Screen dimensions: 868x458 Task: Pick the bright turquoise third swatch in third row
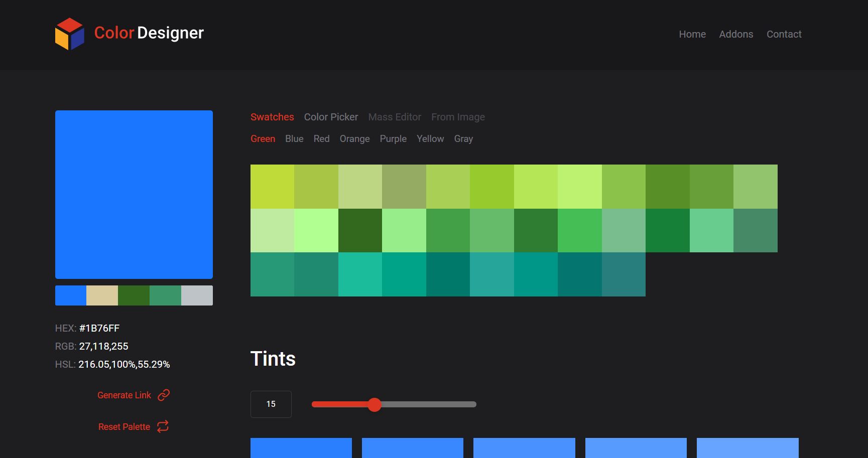(360, 274)
